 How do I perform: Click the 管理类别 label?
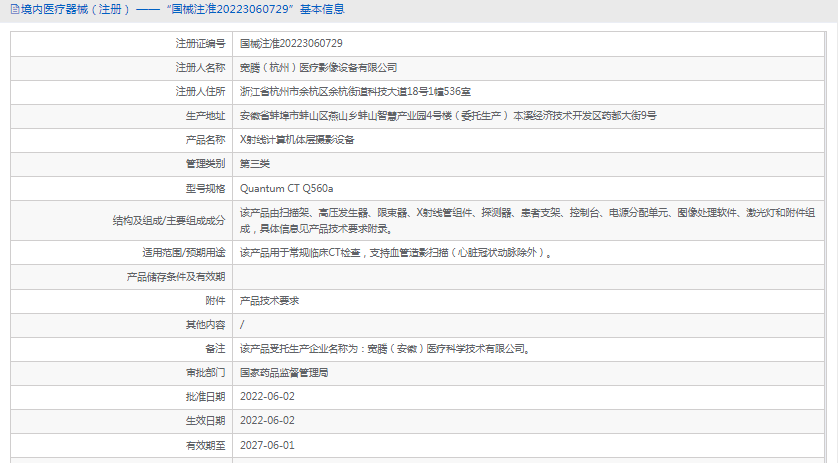[205, 164]
